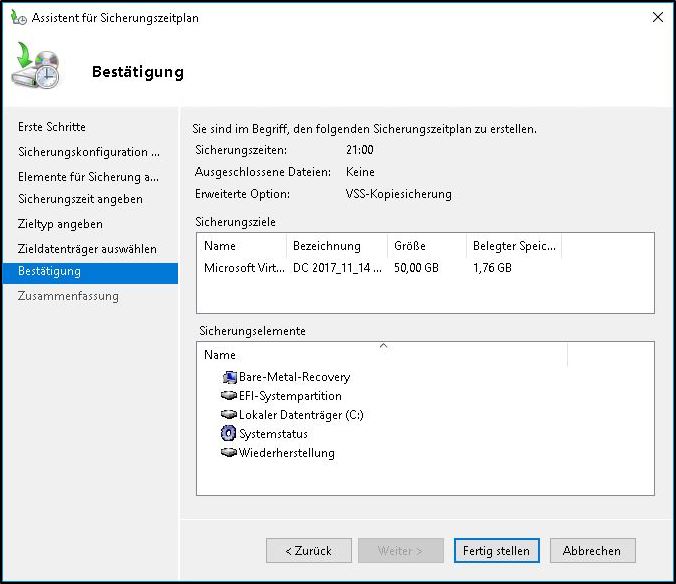Sort Sicherungselemente via the Name column arrow
The height and width of the screenshot is (584, 676).
383,346
